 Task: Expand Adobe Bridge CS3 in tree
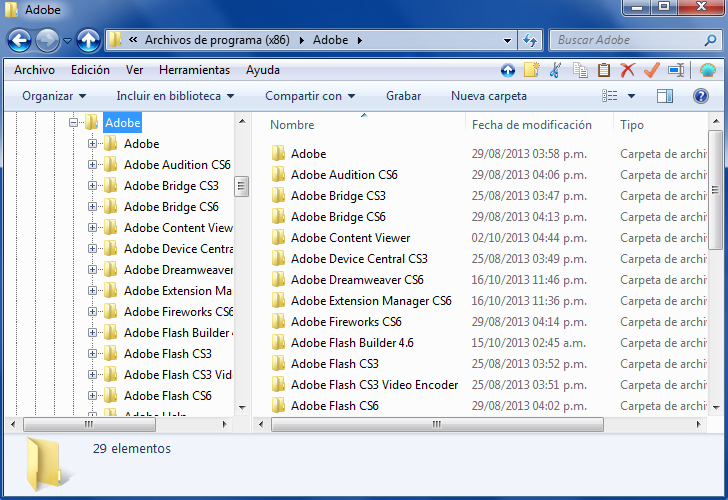pos(92,186)
